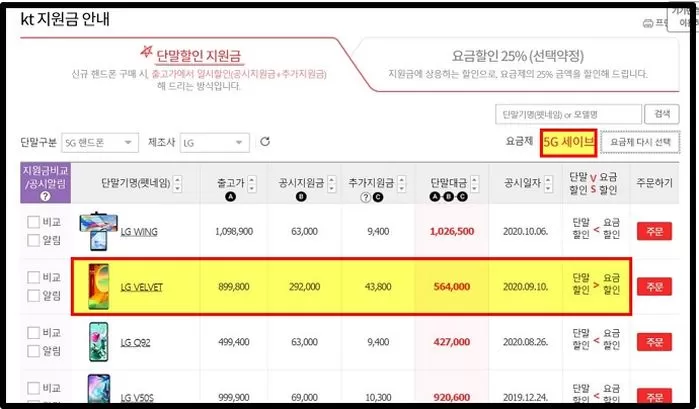The width and height of the screenshot is (699, 409).
Task: Check 알림 for LG VELVET
Action: [33, 296]
